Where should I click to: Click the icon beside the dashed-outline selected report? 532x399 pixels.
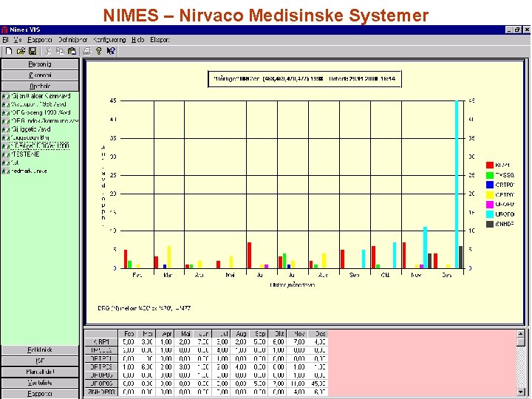(x=6, y=146)
